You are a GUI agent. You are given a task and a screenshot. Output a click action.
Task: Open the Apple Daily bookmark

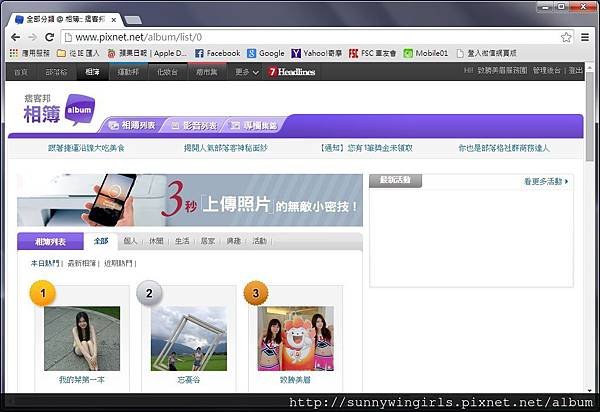tap(147, 53)
